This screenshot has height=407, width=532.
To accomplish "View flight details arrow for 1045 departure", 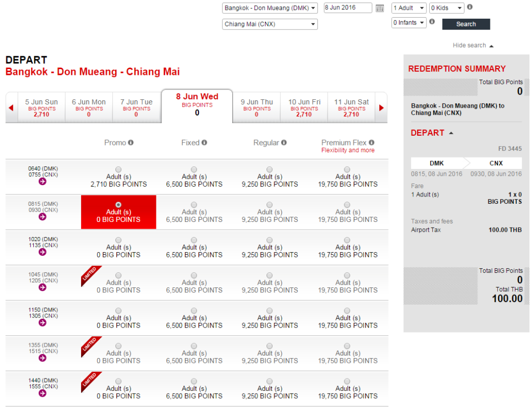I will [43, 287].
